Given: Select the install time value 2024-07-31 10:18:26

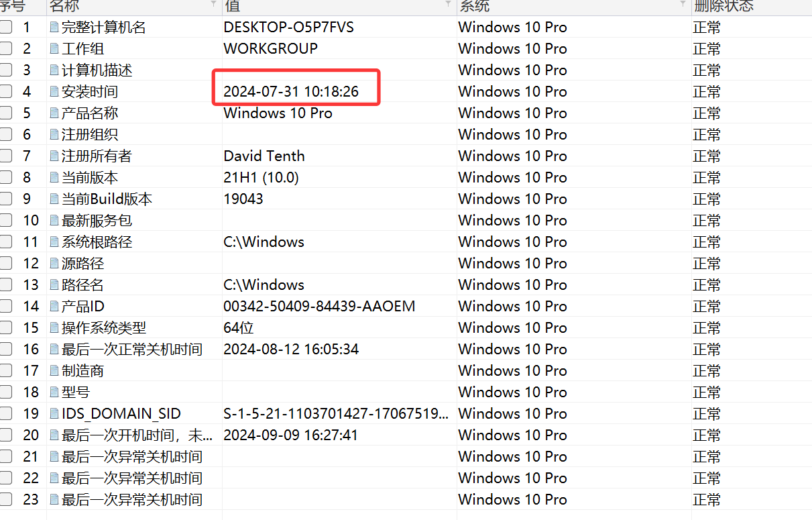Looking at the screenshot, I should [291, 92].
